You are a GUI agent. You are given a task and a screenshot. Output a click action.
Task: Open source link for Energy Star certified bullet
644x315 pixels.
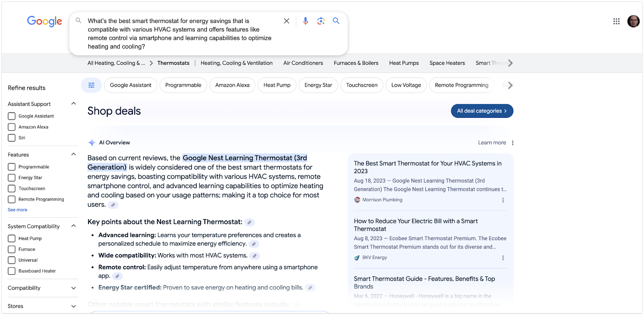coord(310,288)
